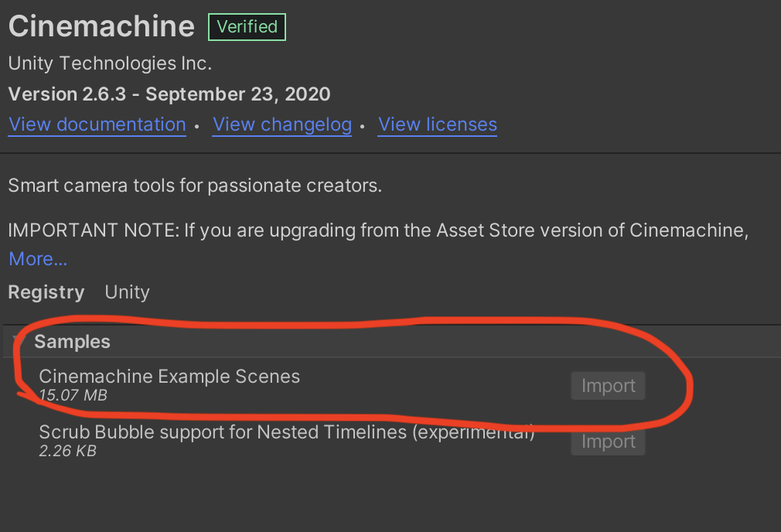Click the green Verified badge
Viewport: 781px width, 532px height.
(x=247, y=27)
